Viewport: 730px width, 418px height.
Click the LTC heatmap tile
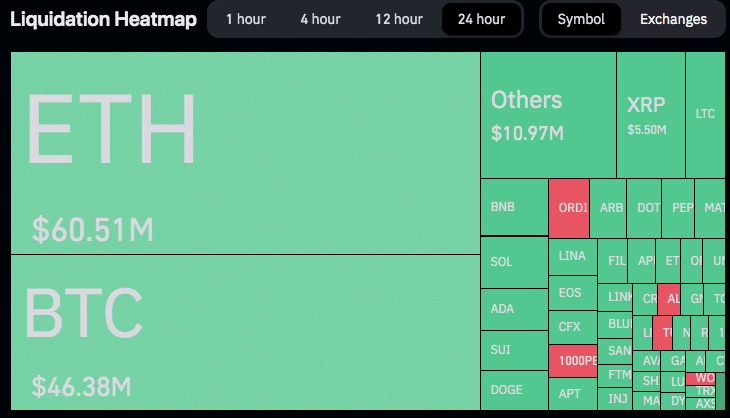click(x=705, y=115)
